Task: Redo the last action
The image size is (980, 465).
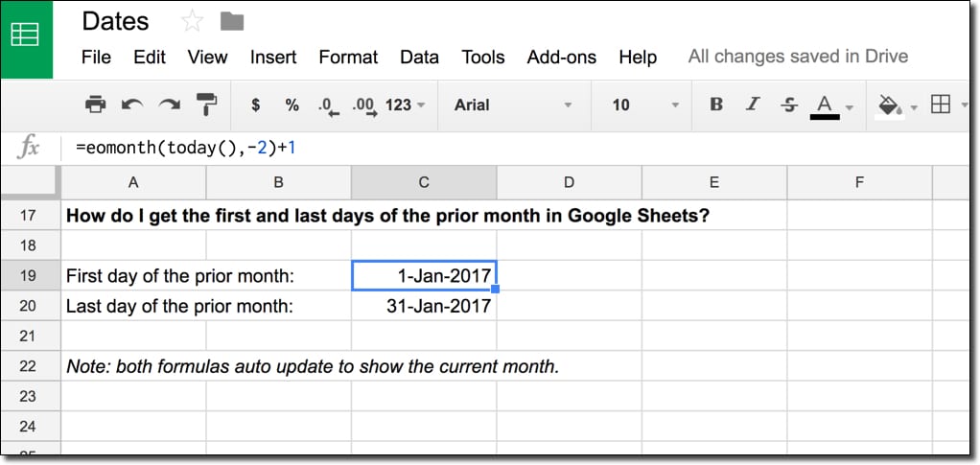Action: [169, 105]
